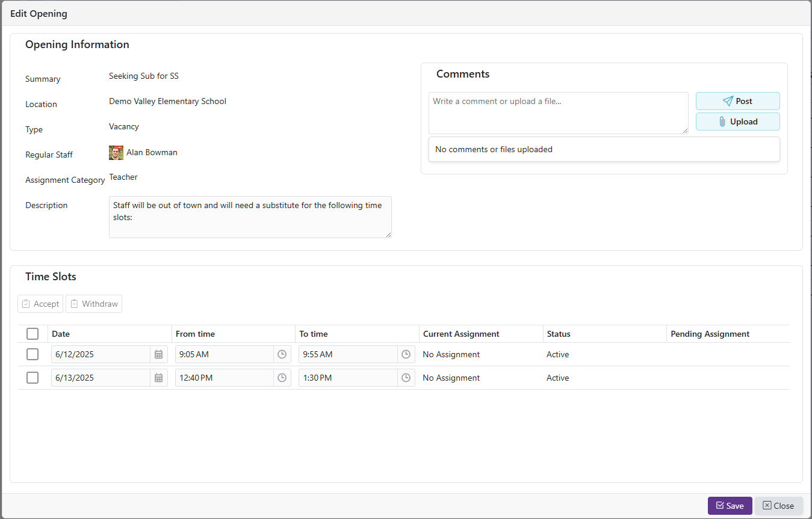The height and width of the screenshot is (519, 812).
Task: Open time picker for 9:55 AM
Action: tap(406, 355)
